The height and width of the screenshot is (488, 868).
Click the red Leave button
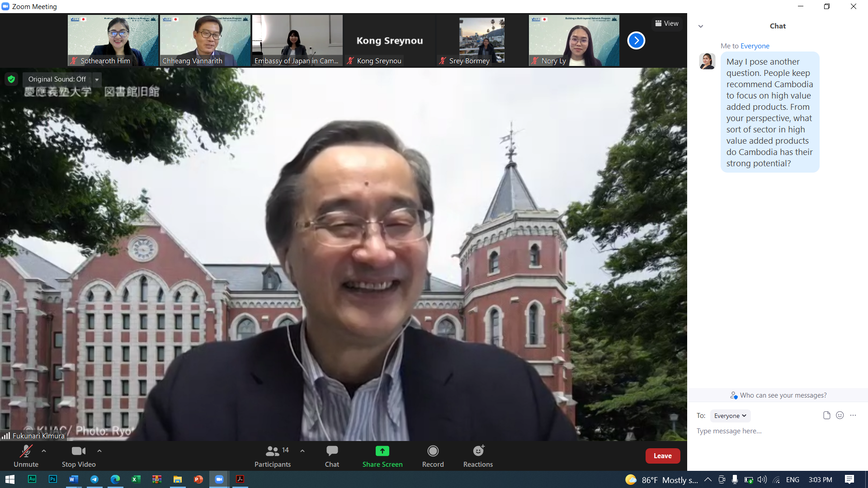[x=662, y=456]
